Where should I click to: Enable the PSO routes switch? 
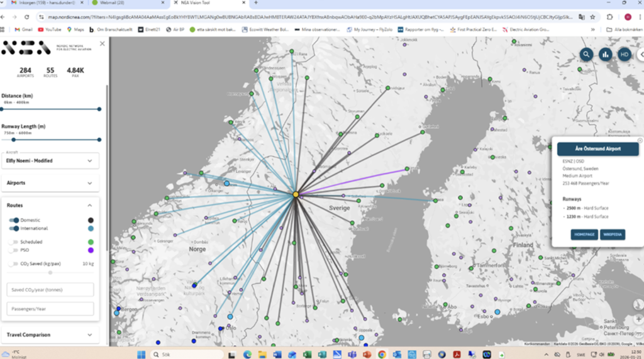[14, 250]
